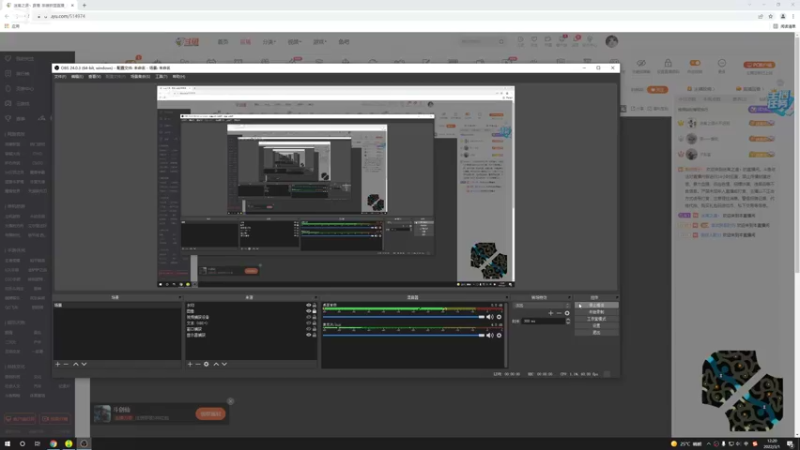Pop out the Scenes dock panel

[x=180, y=297]
